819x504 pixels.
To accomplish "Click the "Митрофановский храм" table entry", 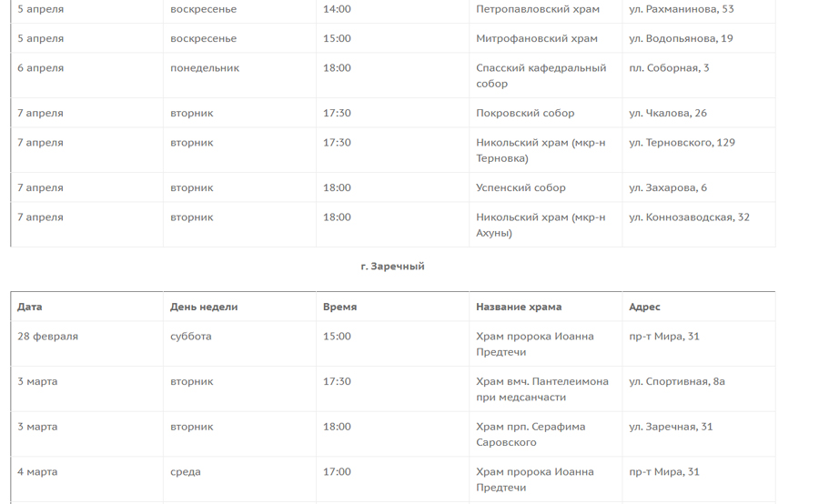I will click(x=536, y=38).
